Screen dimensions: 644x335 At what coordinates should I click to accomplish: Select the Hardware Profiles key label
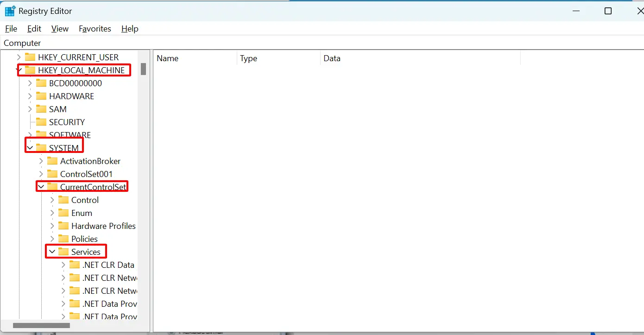103,226
